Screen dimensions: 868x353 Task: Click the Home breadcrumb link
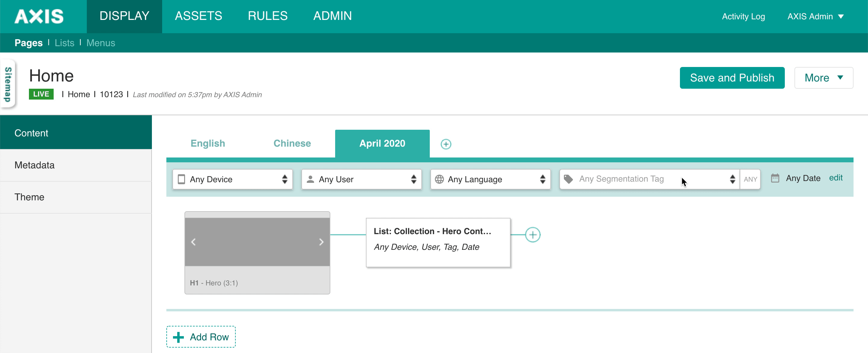coord(79,94)
